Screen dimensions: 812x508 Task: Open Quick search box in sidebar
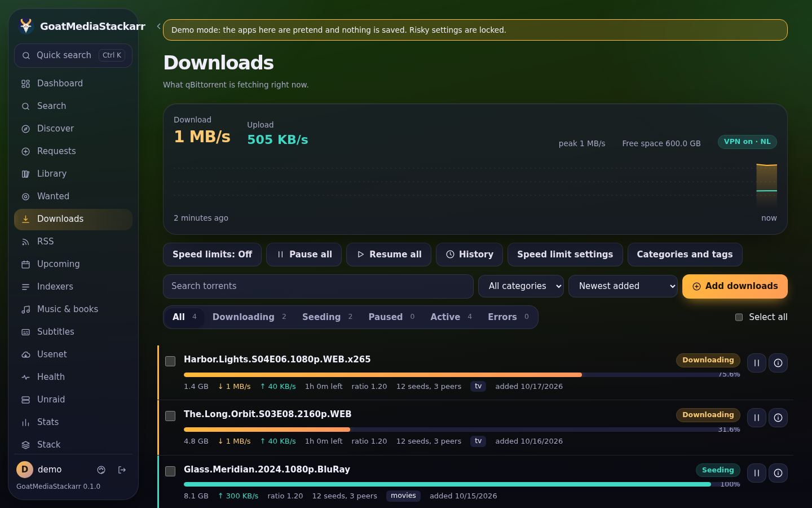pyautogui.click(x=73, y=55)
